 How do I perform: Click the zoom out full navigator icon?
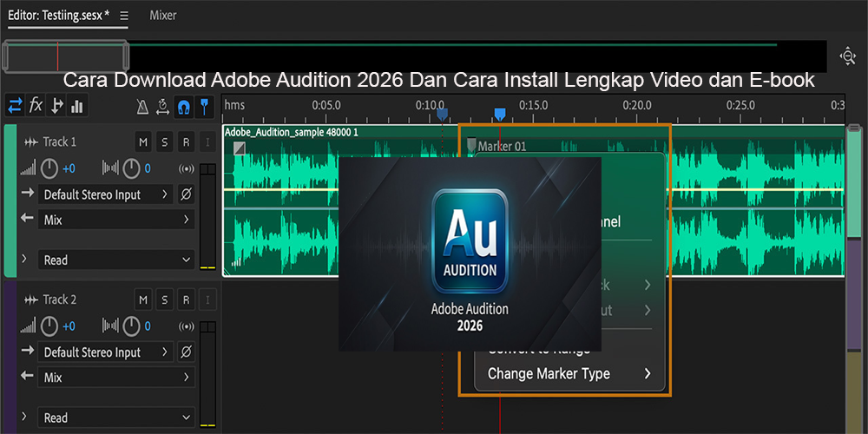coord(848,56)
